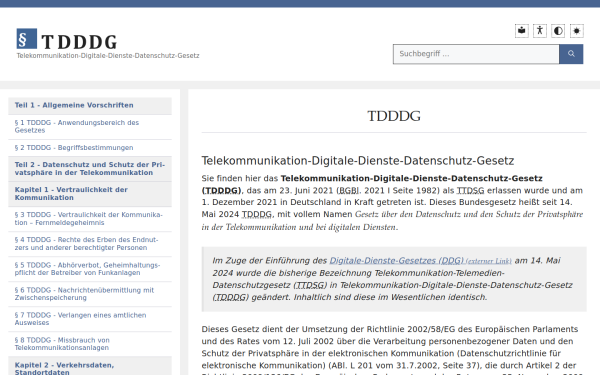600x375 pixels.
Task: Click the TDDDG page title heading
Action: [394, 116]
